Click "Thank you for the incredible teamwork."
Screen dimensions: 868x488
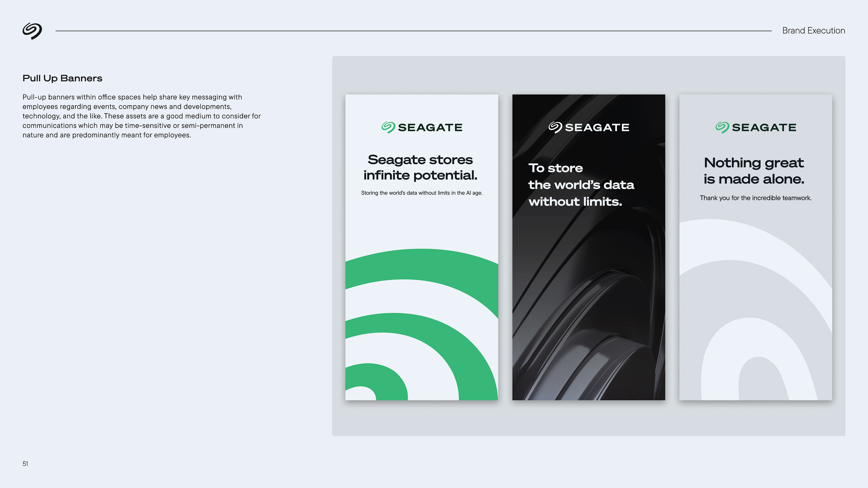point(755,198)
